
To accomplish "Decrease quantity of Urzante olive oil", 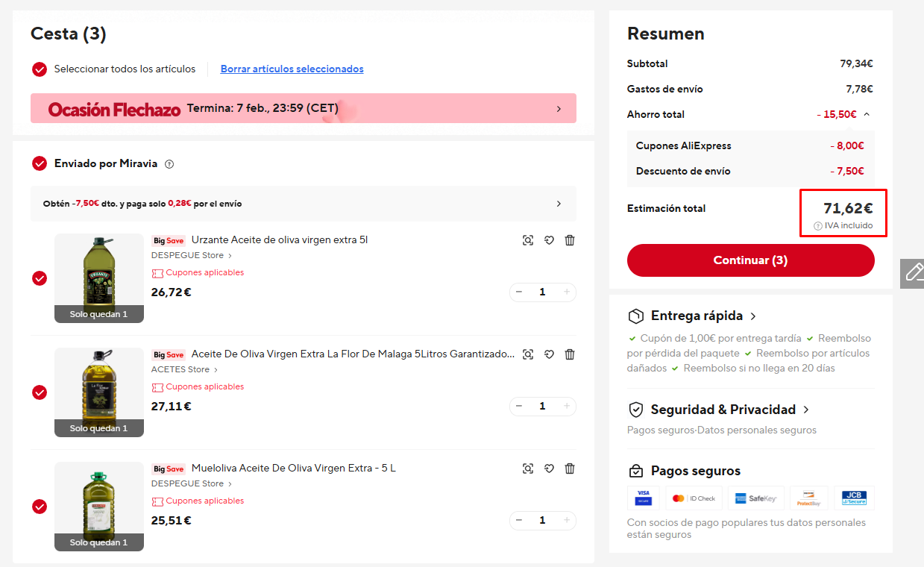I will coord(519,292).
